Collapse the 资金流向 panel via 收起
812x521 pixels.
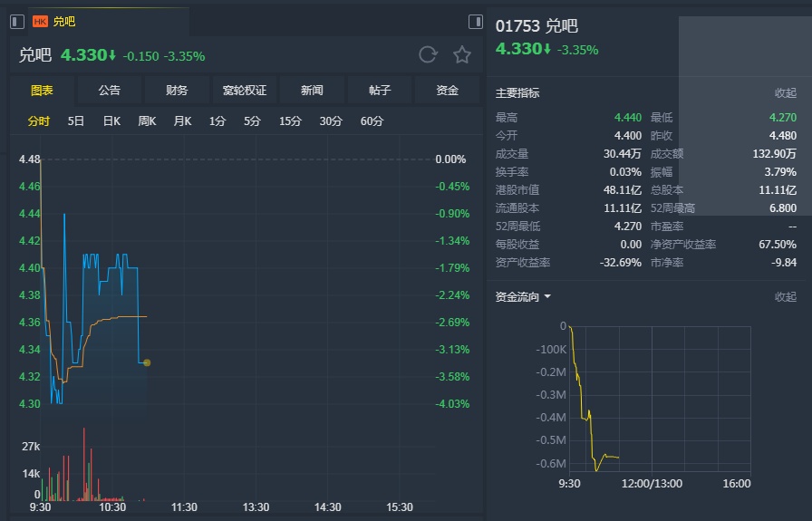pos(785,297)
